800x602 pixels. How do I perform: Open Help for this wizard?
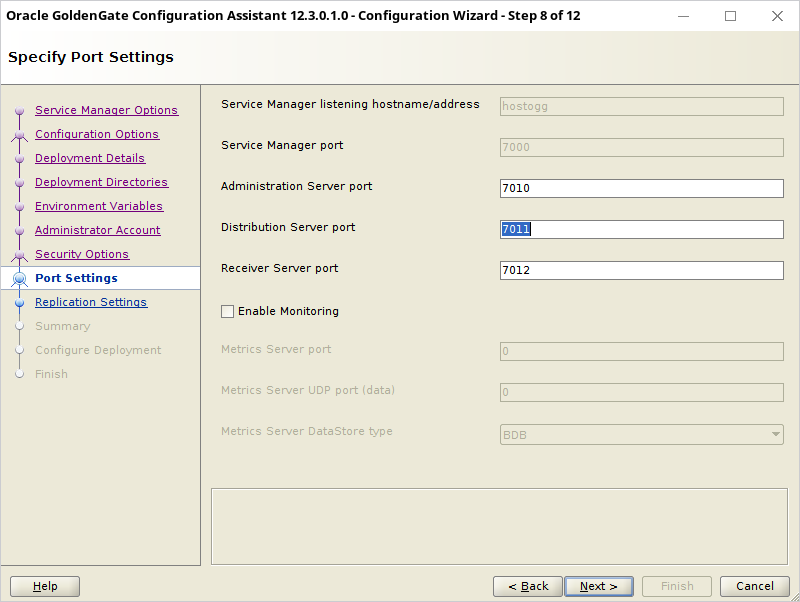pos(45,586)
